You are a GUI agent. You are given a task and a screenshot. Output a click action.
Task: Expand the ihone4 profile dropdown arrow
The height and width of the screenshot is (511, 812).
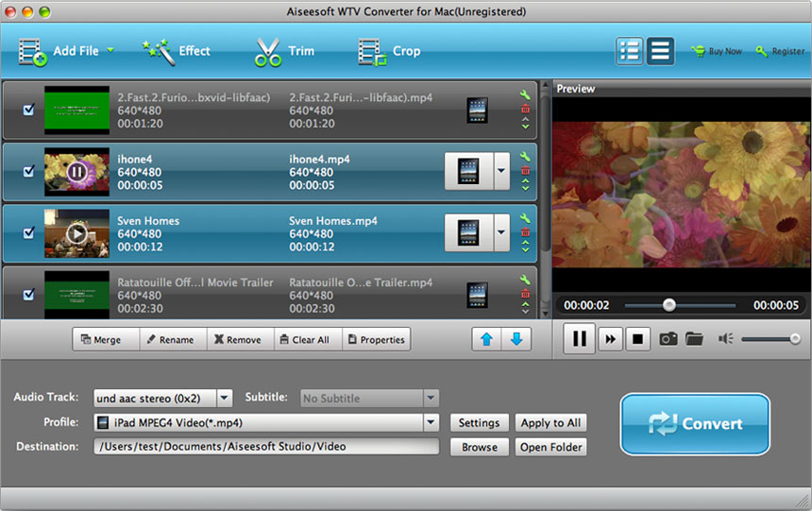coord(501,172)
